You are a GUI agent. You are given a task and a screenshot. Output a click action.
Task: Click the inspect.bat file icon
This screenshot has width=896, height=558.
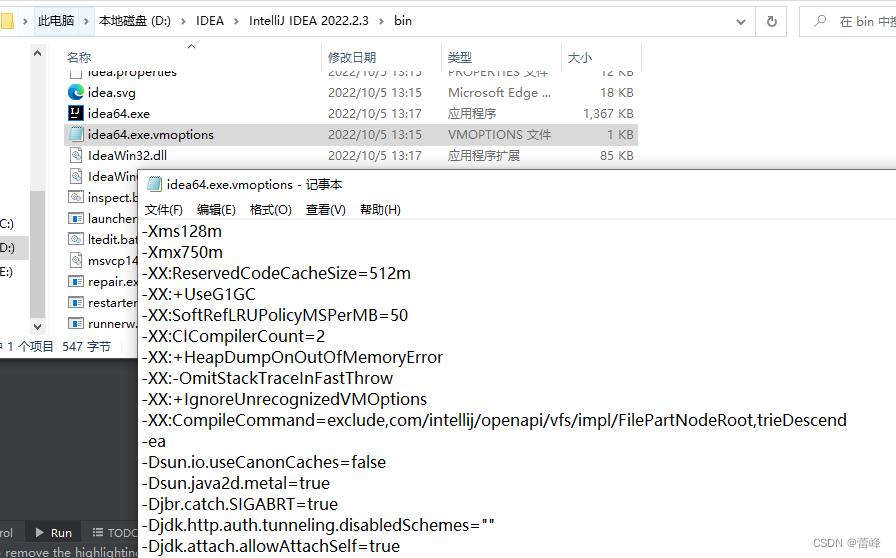point(75,197)
